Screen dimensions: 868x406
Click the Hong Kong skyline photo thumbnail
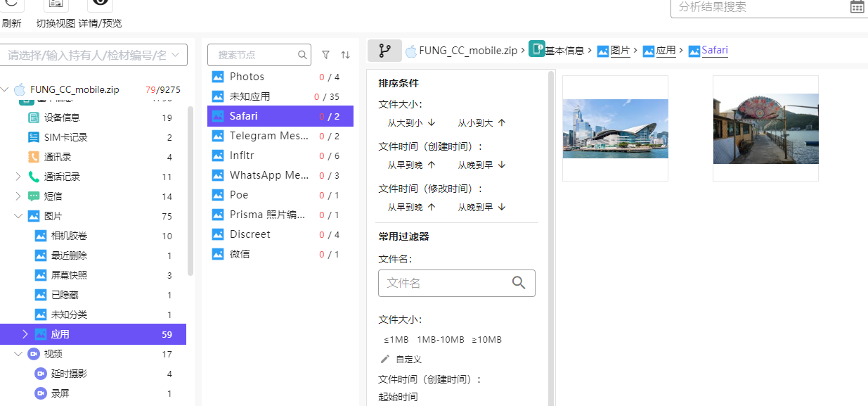coord(614,127)
